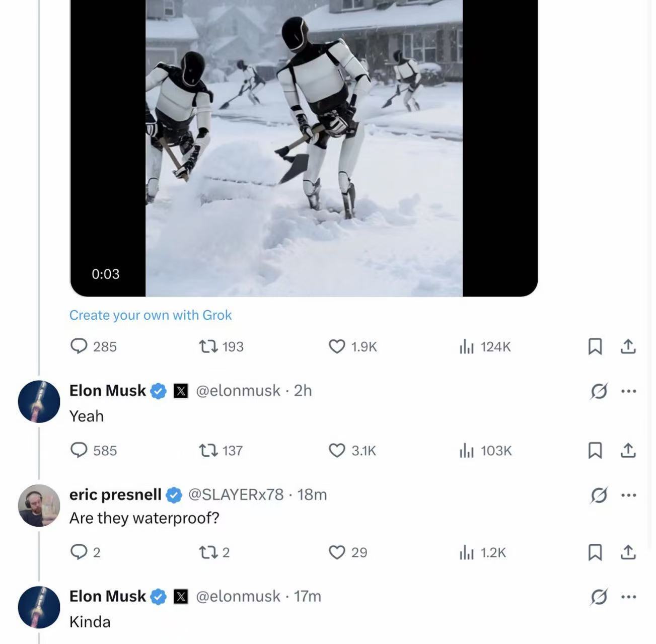Screen dimensions: 656x644
Task: Expand more menu on eric presnell's reply
Action: click(629, 495)
